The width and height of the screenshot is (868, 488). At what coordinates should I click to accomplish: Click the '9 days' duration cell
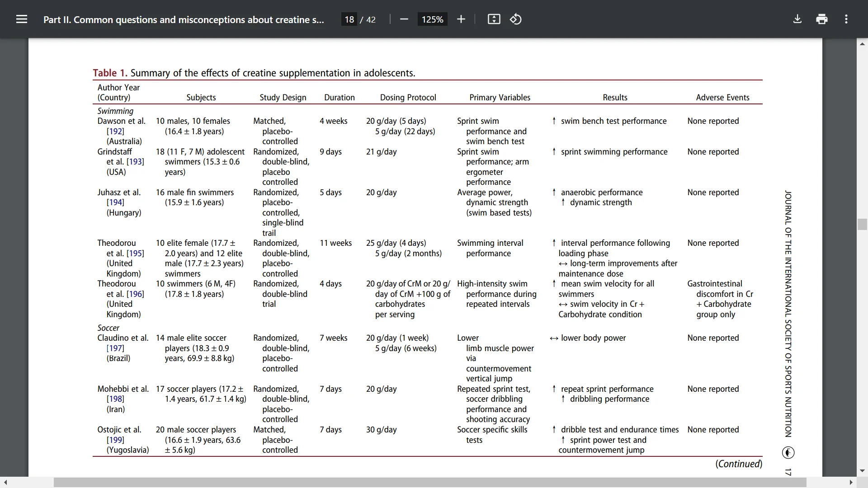click(330, 152)
